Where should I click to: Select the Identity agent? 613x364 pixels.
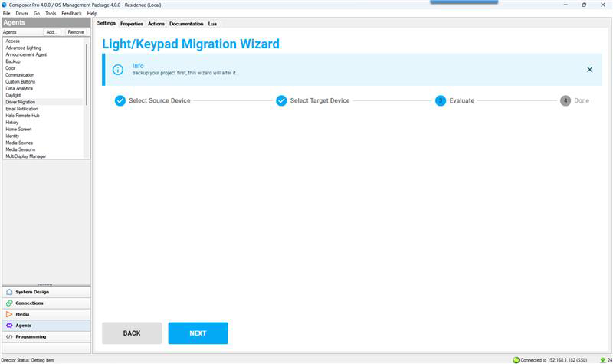pyautogui.click(x=12, y=136)
